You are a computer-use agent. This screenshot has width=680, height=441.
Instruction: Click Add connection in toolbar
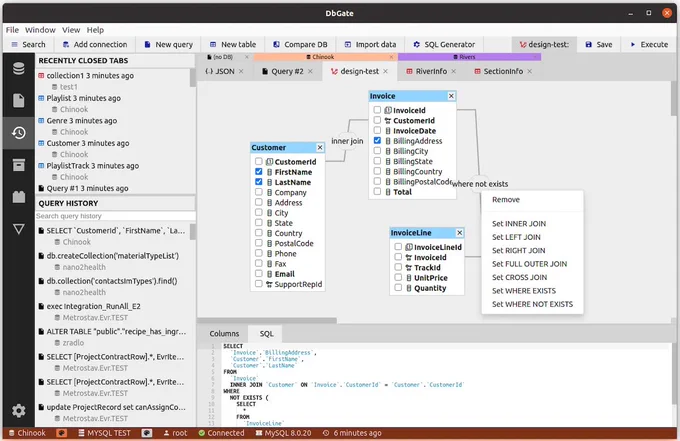[95, 44]
